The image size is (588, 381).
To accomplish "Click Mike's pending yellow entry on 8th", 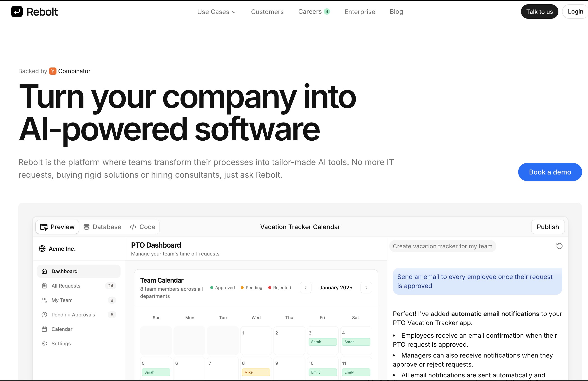I will point(256,372).
